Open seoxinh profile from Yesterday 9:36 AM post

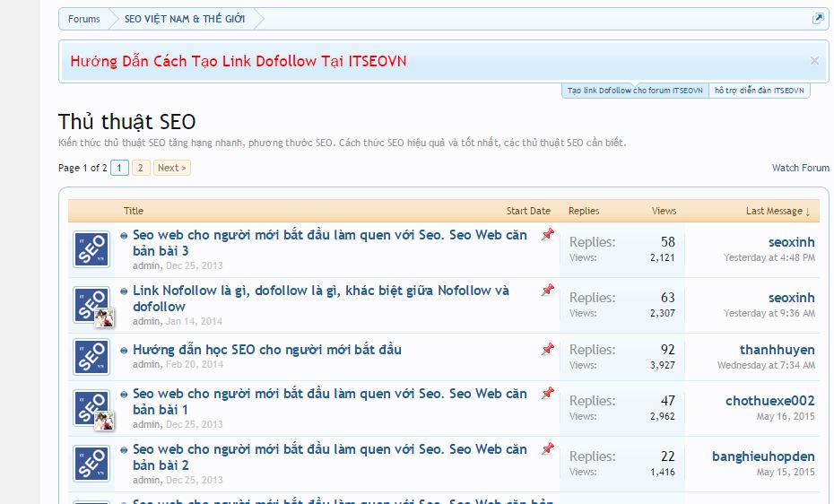click(x=792, y=299)
